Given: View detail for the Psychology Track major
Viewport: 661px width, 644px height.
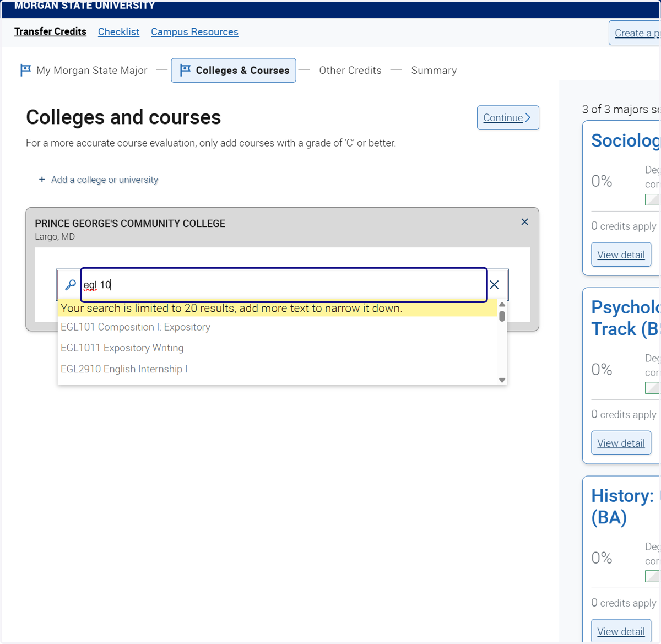Looking at the screenshot, I should coord(621,443).
